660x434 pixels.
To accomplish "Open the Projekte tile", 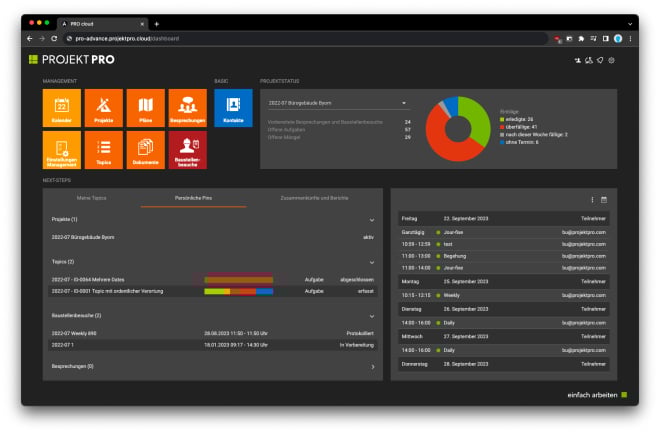I will tap(103, 108).
